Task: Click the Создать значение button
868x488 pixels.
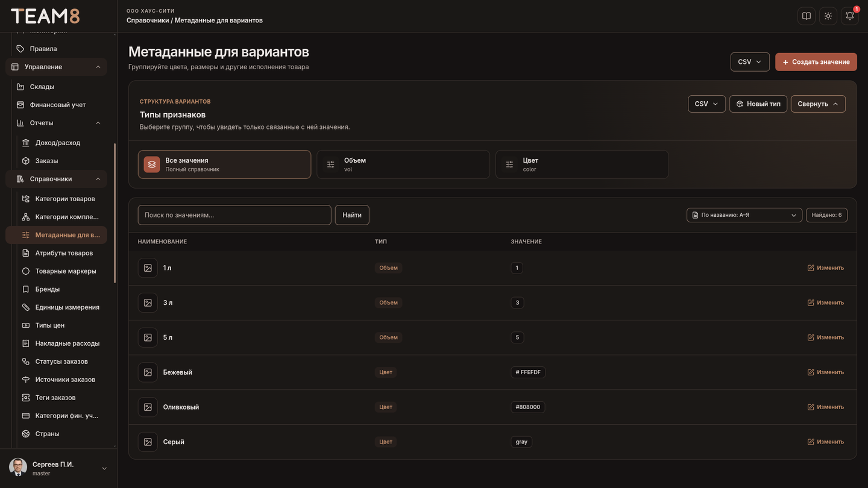Action: [x=816, y=62]
